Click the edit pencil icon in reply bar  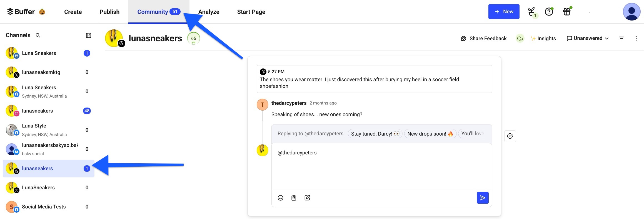click(307, 198)
